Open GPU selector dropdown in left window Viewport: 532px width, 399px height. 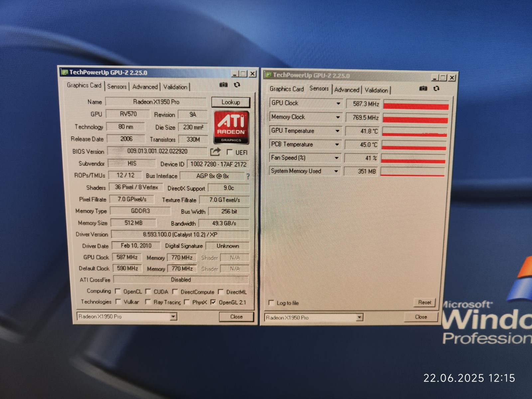173,317
